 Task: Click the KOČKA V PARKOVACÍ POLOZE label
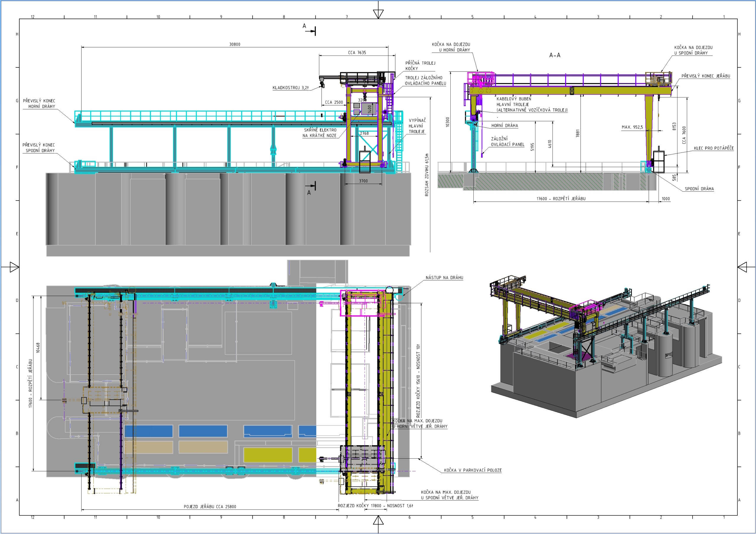tap(472, 470)
